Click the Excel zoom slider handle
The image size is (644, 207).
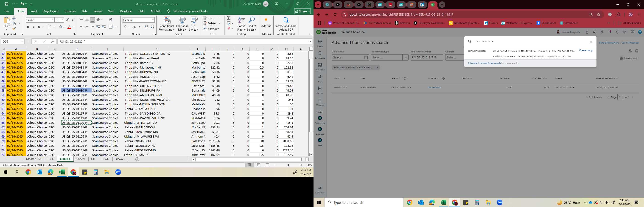(x=288, y=165)
